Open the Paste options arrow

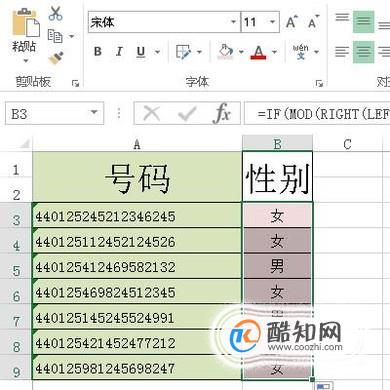(25, 61)
